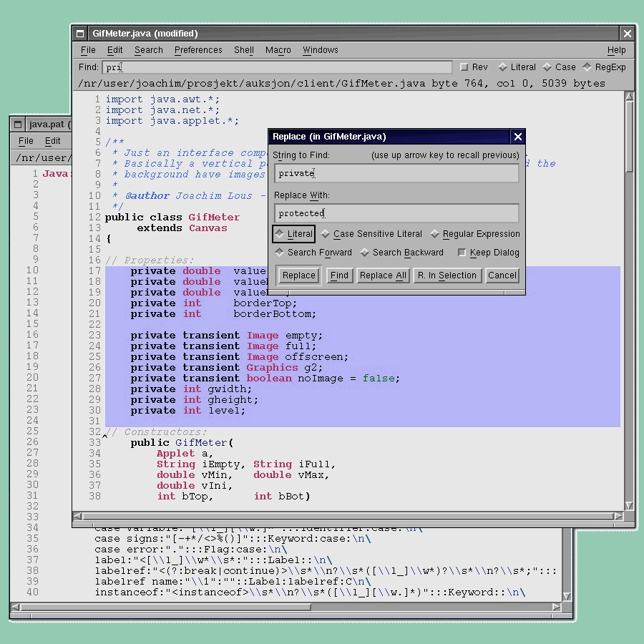Open the GifMeter.java window menu icon
This screenshot has width=644, height=644.
tap(80, 34)
